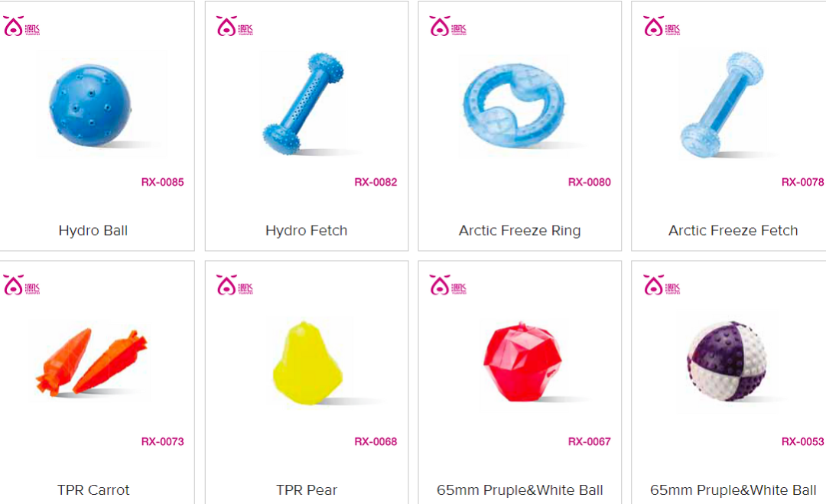This screenshot has height=504, width=826.
Task: Open the purple and white ball image
Action: point(727,361)
